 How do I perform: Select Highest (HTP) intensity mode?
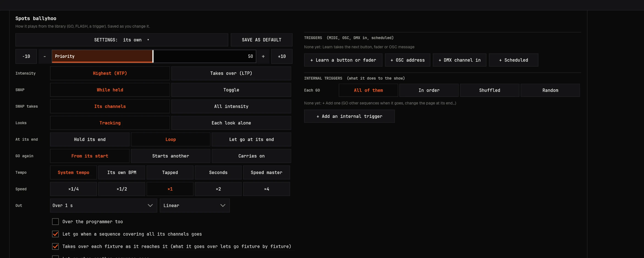pyautogui.click(x=110, y=73)
